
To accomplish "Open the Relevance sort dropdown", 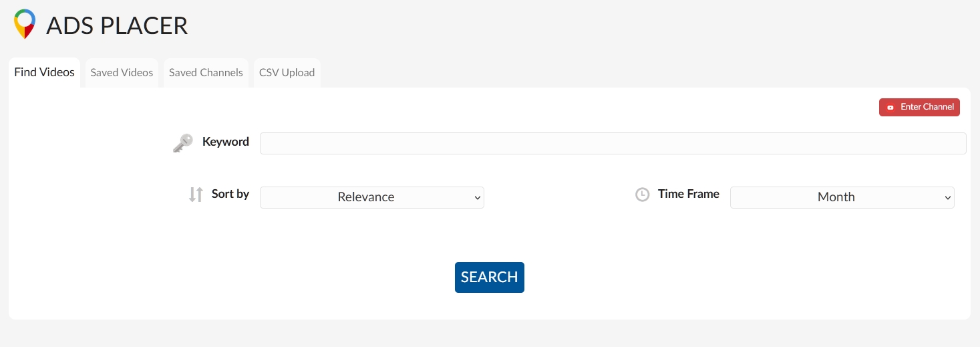I will [366, 197].
